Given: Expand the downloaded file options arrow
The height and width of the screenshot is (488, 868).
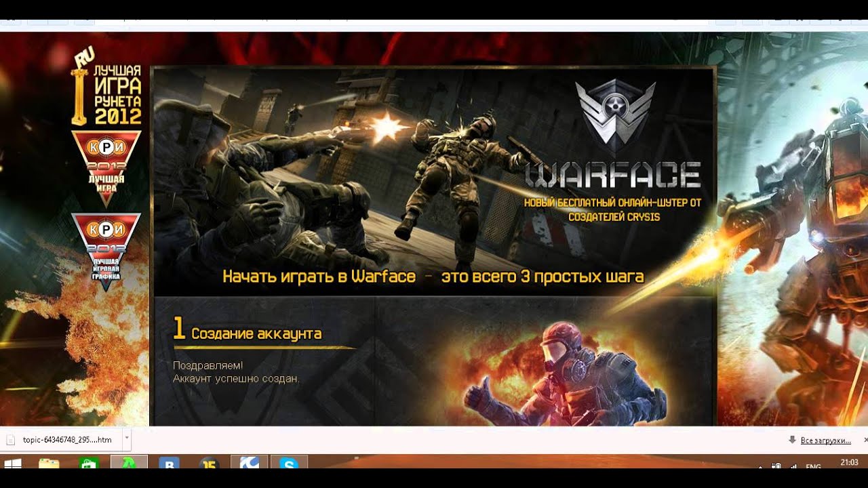Looking at the screenshot, I should pos(126,440).
